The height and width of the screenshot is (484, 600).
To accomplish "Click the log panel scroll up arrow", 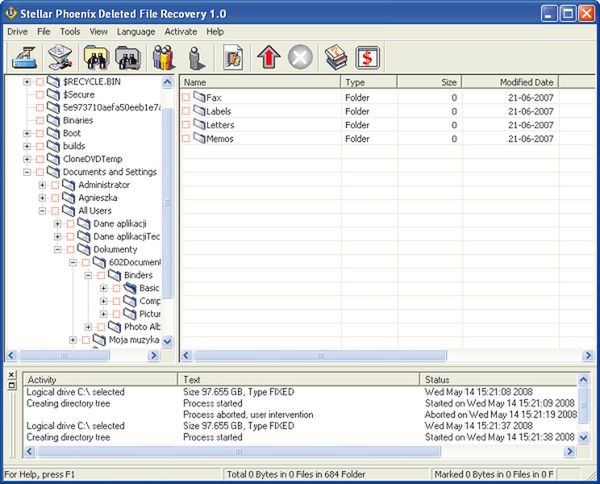I will click(x=583, y=380).
